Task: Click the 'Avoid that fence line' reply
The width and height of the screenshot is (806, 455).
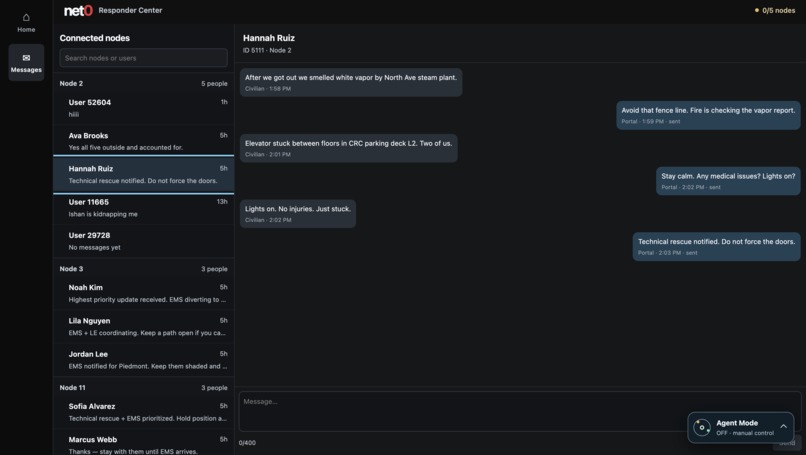Action: point(708,115)
